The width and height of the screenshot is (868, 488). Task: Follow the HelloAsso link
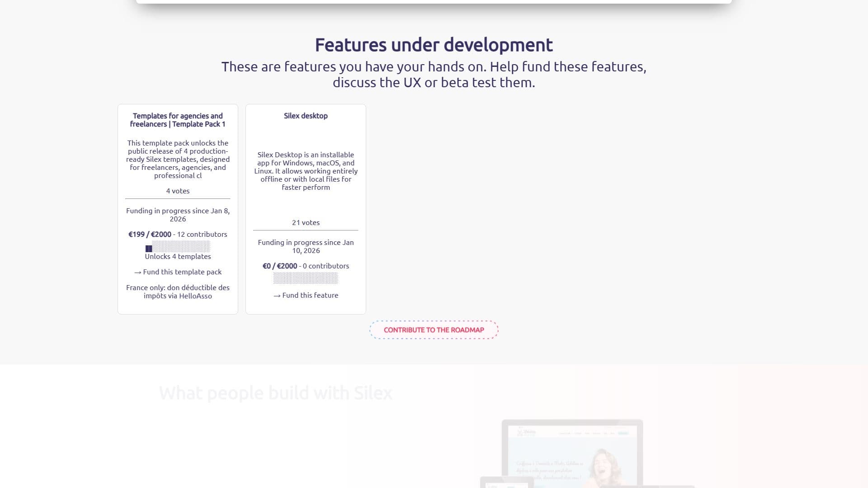click(195, 296)
